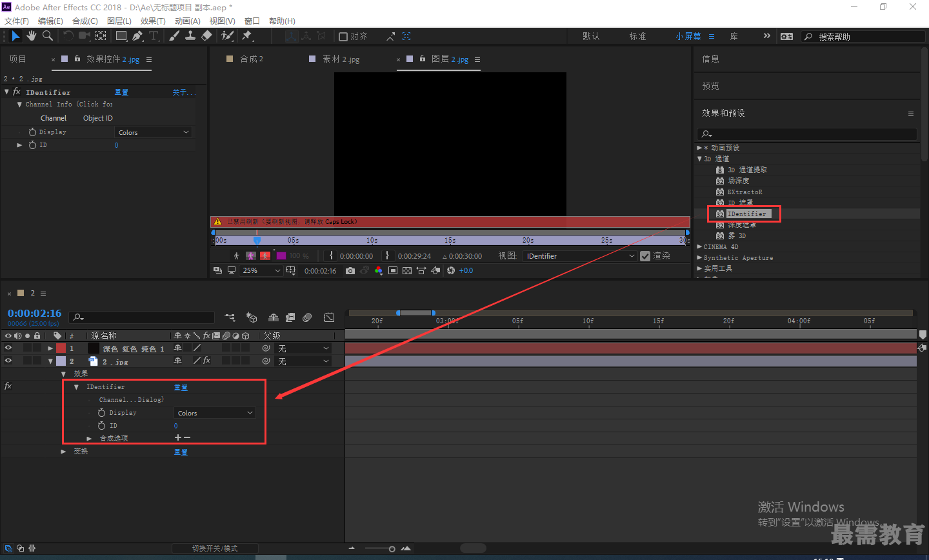Screen dimensions: 929x560
Task: Select the Eraser tool
Action: click(x=206, y=36)
